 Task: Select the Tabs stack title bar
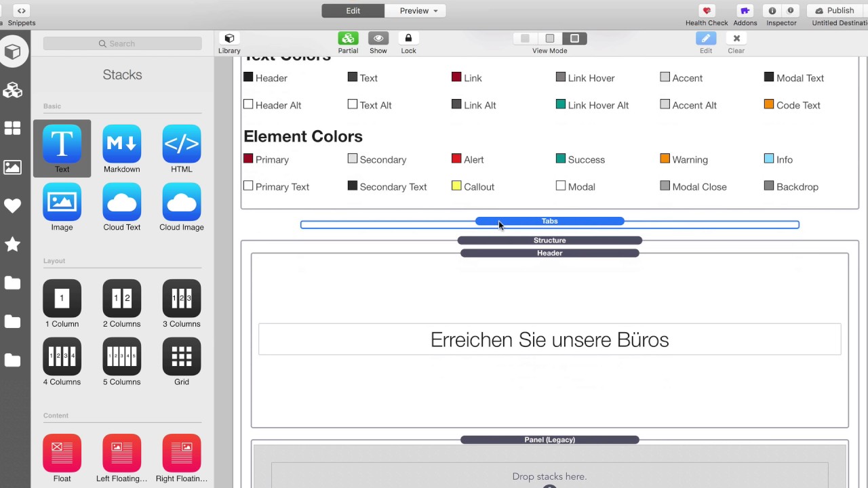pos(550,221)
